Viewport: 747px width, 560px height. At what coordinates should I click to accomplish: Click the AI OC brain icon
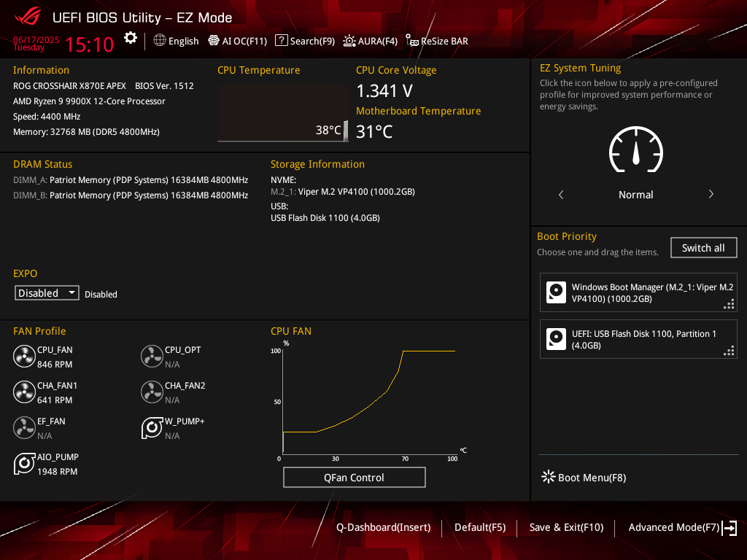(214, 41)
